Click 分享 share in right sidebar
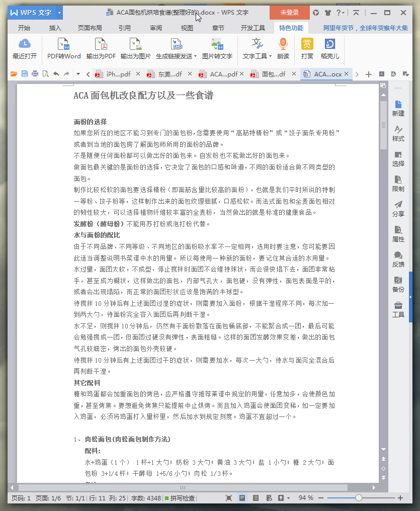The image size is (420, 511). 398,209
